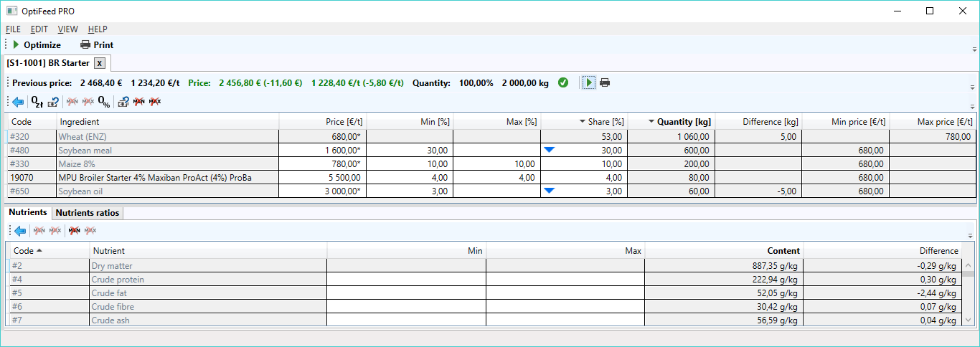The height and width of the screenshot is (347, 980).
Task: Click the banknote undo icon after 0%
Action: click(x=123, y=102)
